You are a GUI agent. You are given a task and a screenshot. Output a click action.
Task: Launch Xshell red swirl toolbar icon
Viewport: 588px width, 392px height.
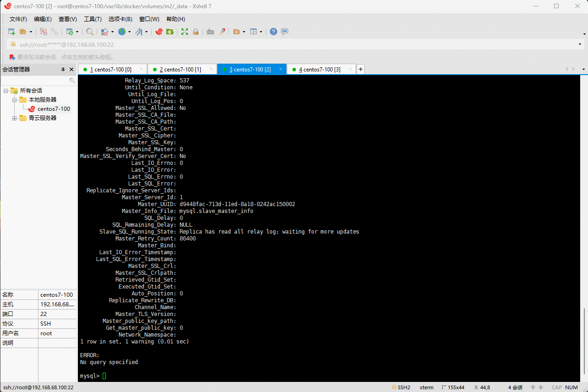click(x=159, y=32)
